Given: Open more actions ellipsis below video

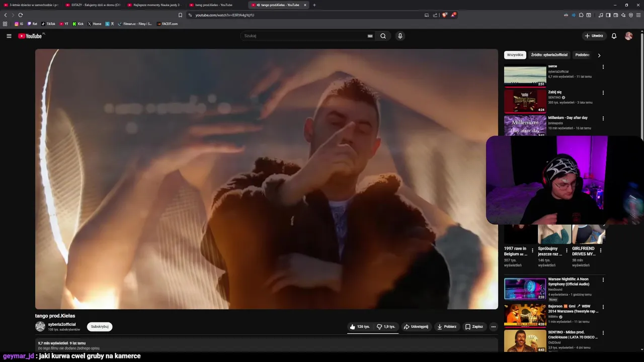Looking at the screenshot, I should tap(493, 326).
